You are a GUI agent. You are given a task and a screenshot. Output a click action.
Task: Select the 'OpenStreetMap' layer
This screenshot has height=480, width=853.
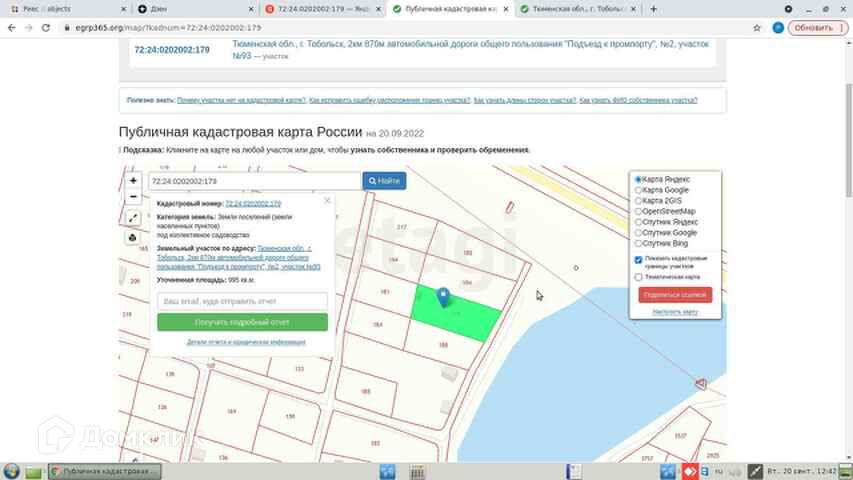639,211
